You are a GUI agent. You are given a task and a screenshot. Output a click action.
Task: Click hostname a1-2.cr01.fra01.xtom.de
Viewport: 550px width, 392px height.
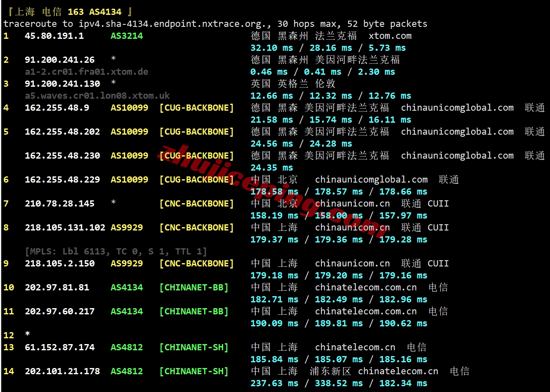86,72
